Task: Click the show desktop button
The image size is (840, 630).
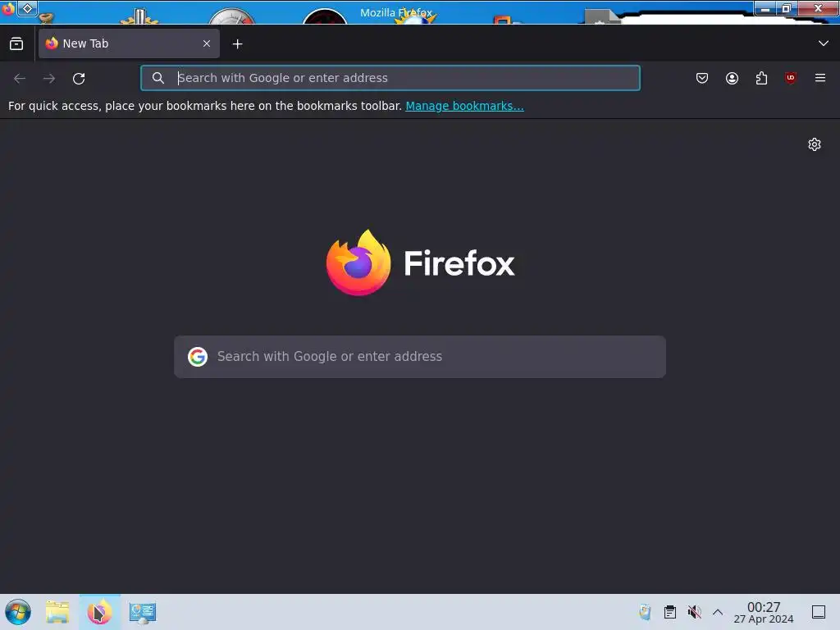Action: click(819, 612)
